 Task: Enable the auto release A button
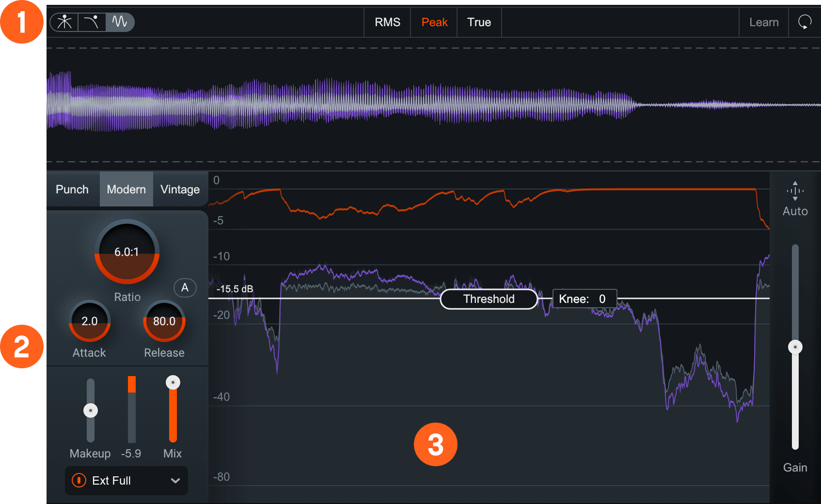coord(185,287)
